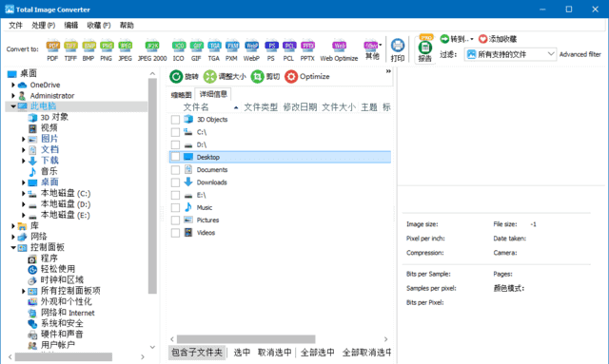Open the 文件 menu
This screenshot has width=609, height=364.
(15, 26)
